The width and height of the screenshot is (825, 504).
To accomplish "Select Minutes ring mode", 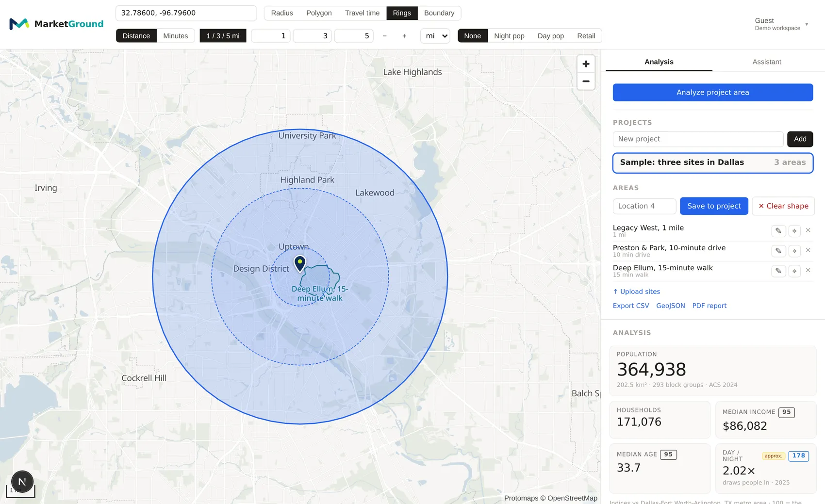I will (176, 36).
